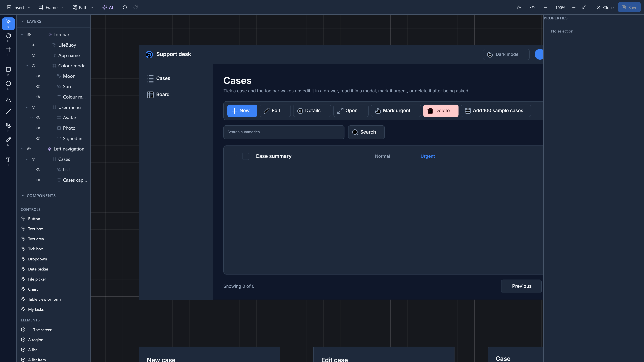Click the redo arrow icon
644x362 pixels.
click(136, 8)
